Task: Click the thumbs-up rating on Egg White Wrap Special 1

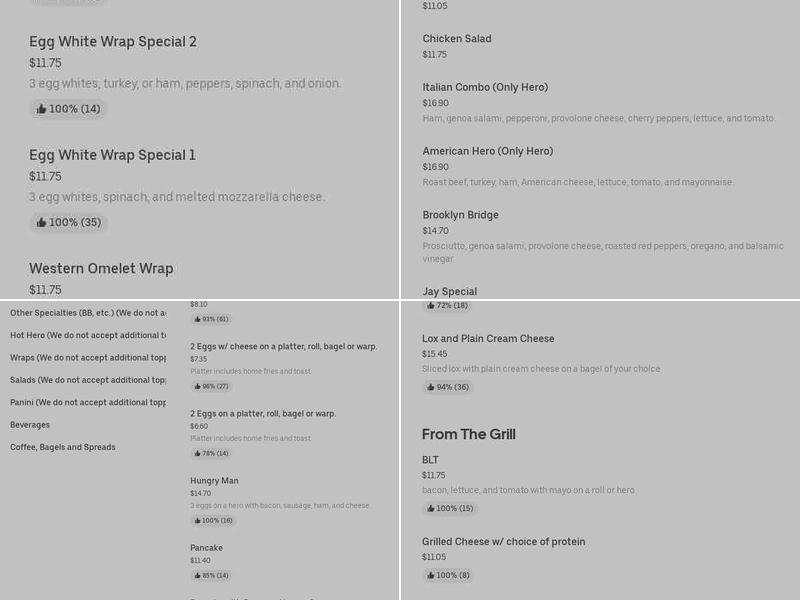Action: (66, 222)
